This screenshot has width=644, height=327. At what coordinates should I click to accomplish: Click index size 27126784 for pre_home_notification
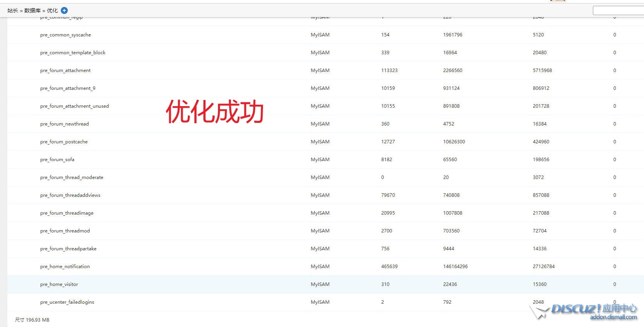click(x=544, y=267)
